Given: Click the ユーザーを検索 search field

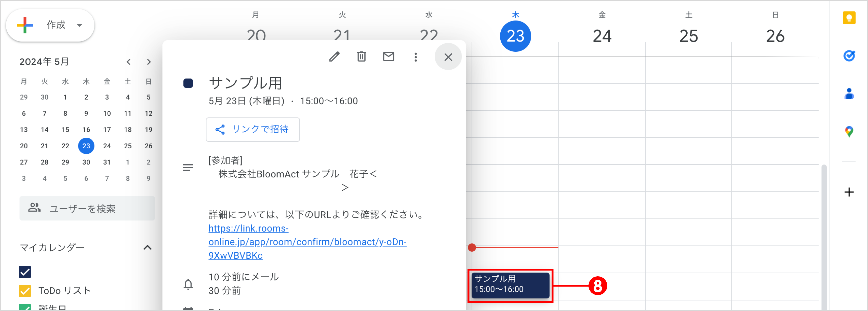Looking at the screenshot, I should (x=87, y=209).
